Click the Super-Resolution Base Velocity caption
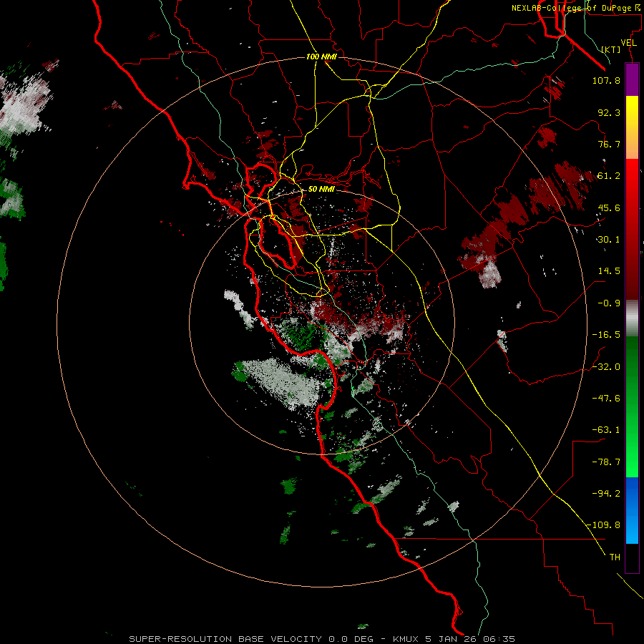This screenshot has width=644, height=644. 322,639
